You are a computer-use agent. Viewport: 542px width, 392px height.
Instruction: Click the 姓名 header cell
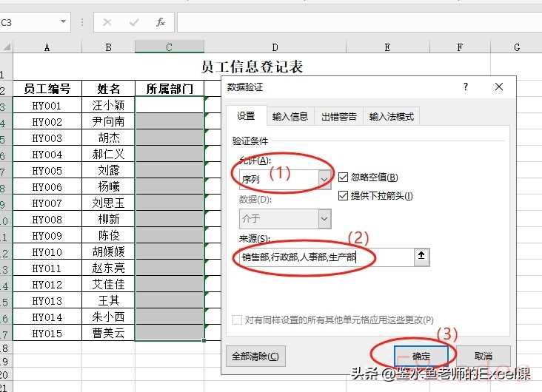click(108, 89)
